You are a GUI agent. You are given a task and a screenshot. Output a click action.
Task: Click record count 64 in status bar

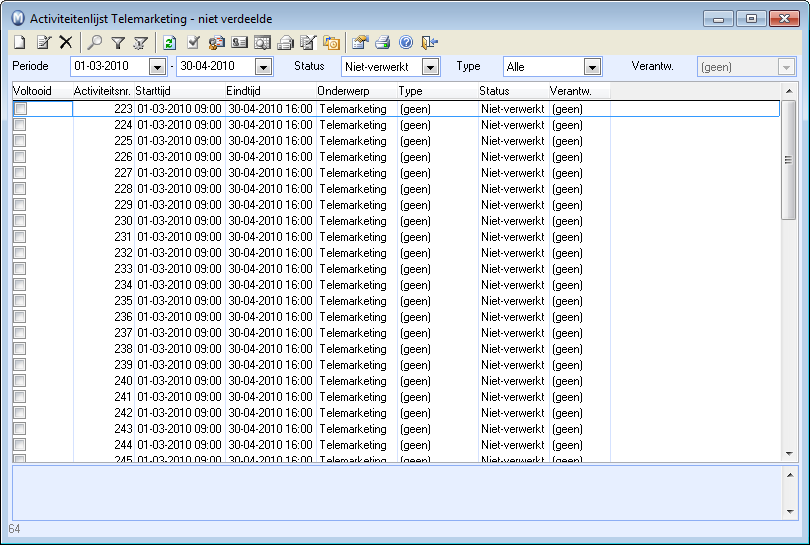click(x=14, y=529)
